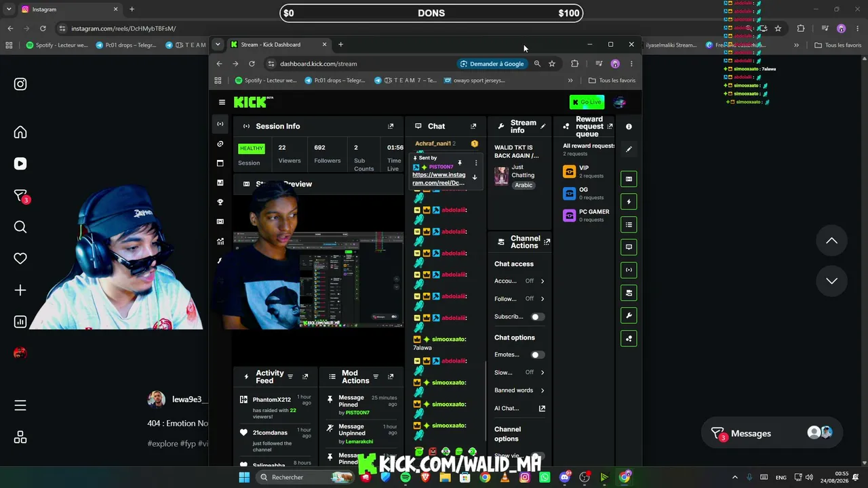This screenshot has height=488, width=868.
Task: Open the owayo sport jerseys bookmark
Action: 475,80
